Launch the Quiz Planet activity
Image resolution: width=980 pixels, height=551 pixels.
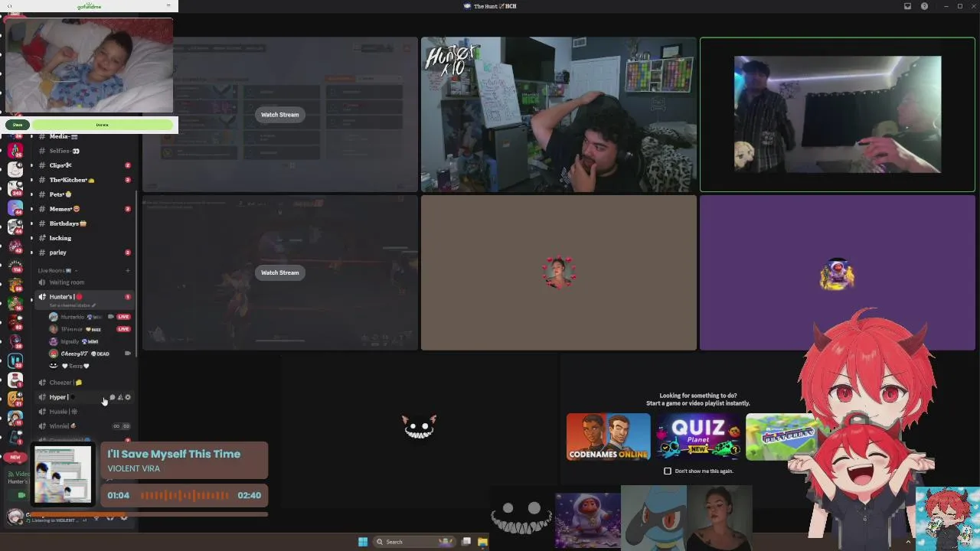(x=698, y=437)
